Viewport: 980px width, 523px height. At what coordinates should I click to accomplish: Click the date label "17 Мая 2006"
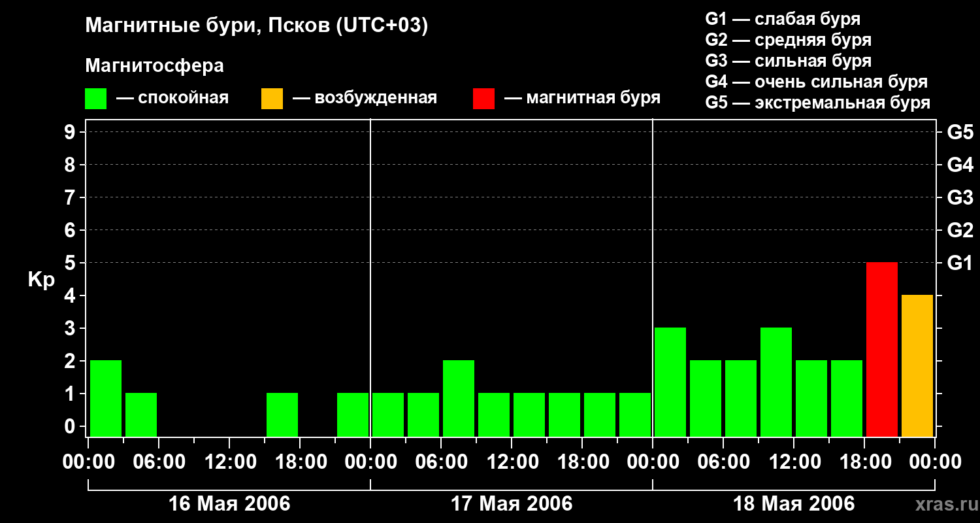512,503
